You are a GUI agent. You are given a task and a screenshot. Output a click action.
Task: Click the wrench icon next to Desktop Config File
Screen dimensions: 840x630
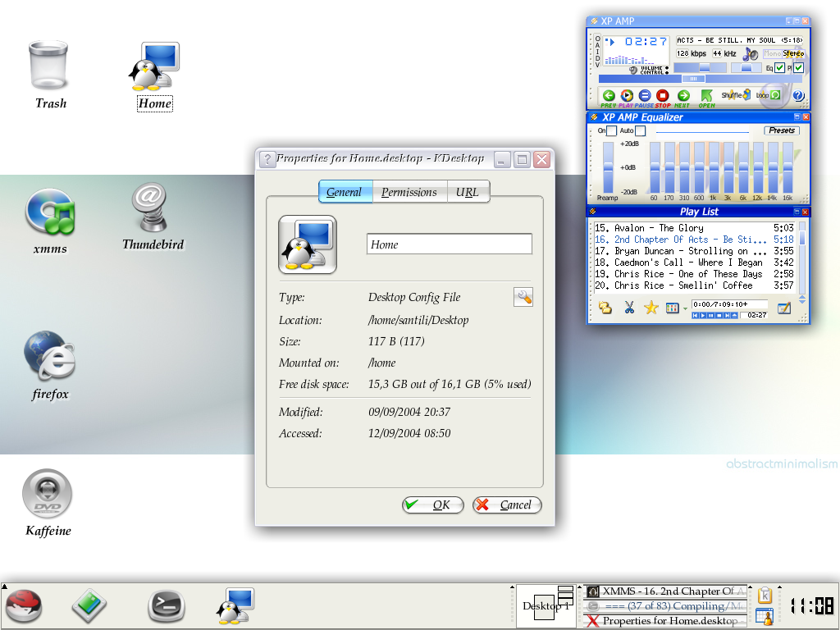point(523,297)
